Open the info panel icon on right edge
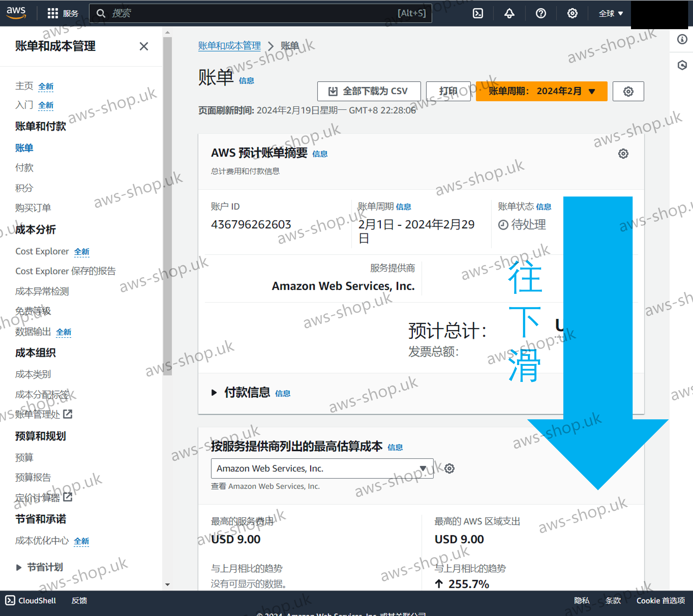The image size is (693, 616). pos(682,39)
